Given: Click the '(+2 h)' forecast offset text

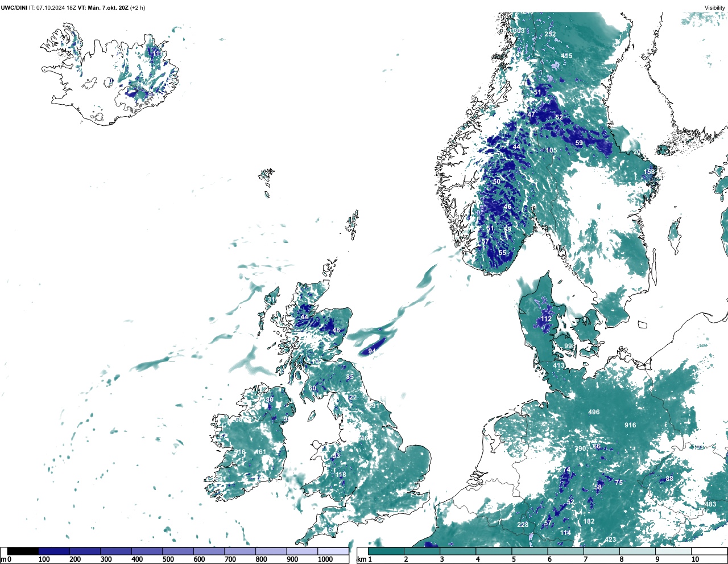Looking at the screenshot, I should [x=138, y=8].
